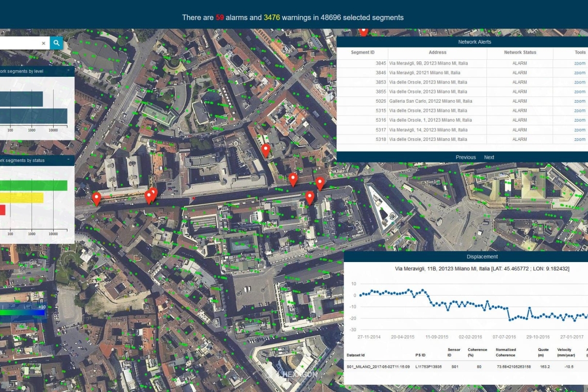588x392 pixels.
Task: Click the Dataset Id column header
Action: coord(355,355)
